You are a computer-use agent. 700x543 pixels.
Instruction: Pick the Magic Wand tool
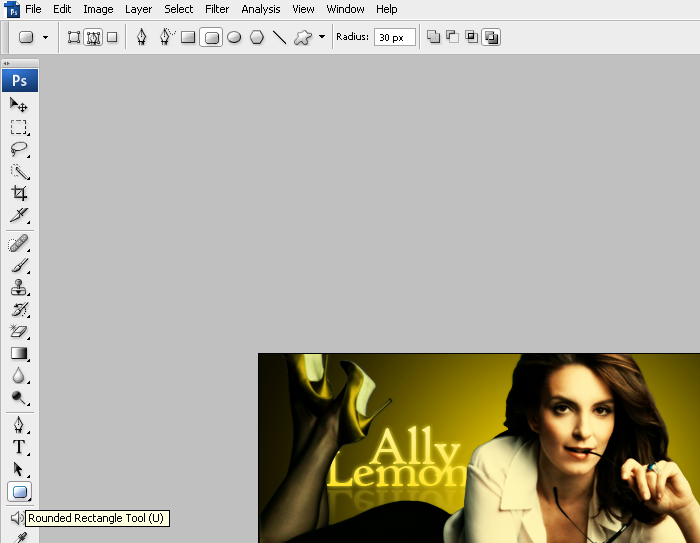(x=19, y=171)
